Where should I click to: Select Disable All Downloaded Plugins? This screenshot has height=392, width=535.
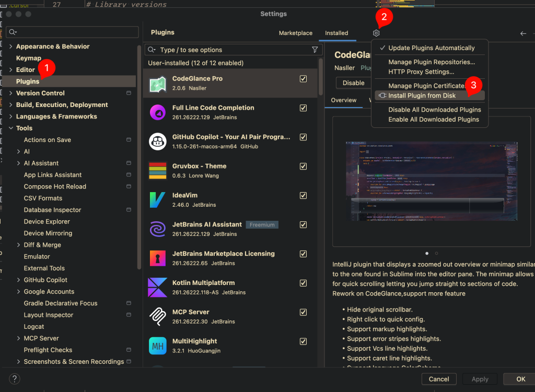coord(429,110)
